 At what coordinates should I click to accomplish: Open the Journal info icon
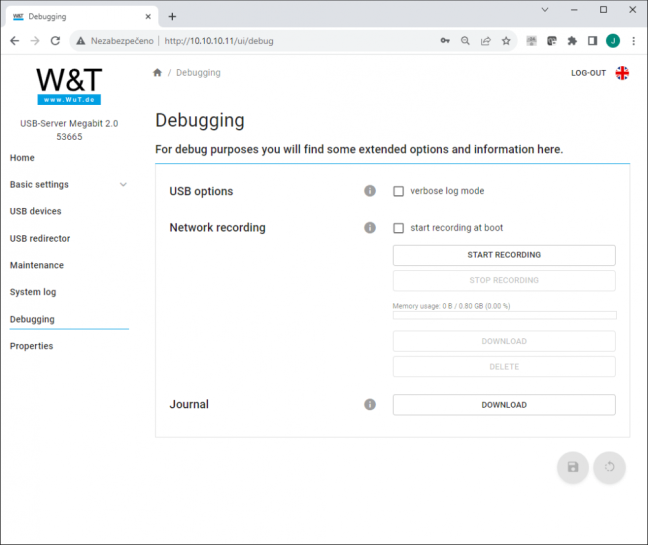coord(370,405)
